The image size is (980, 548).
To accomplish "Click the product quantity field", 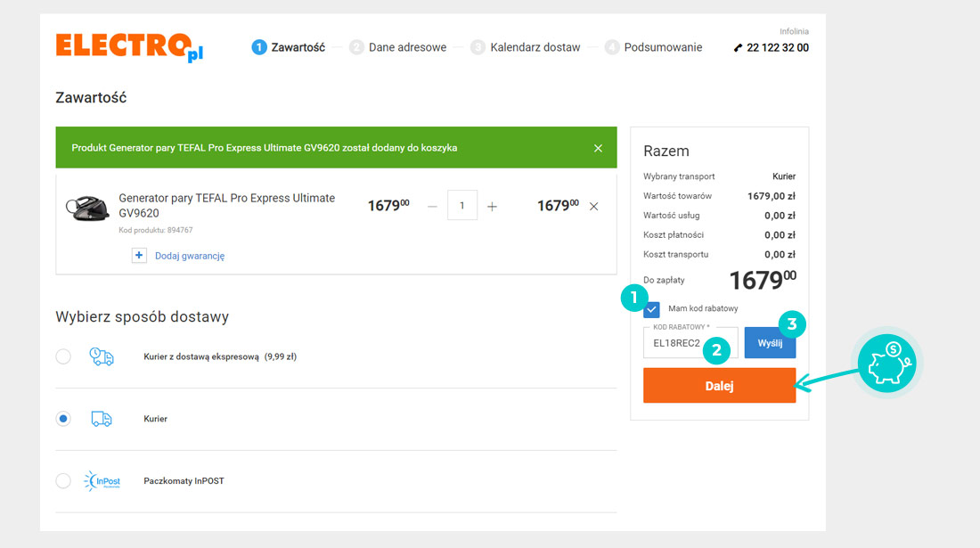I will [462, 206].
